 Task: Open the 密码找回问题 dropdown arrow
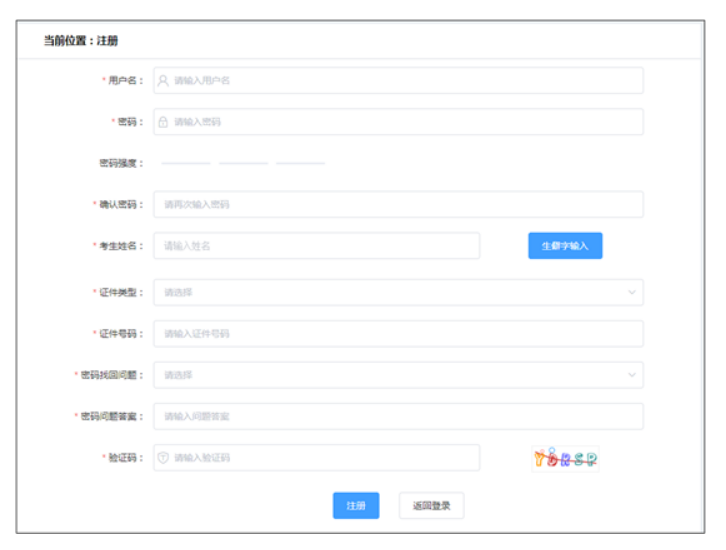coord(631,375)
